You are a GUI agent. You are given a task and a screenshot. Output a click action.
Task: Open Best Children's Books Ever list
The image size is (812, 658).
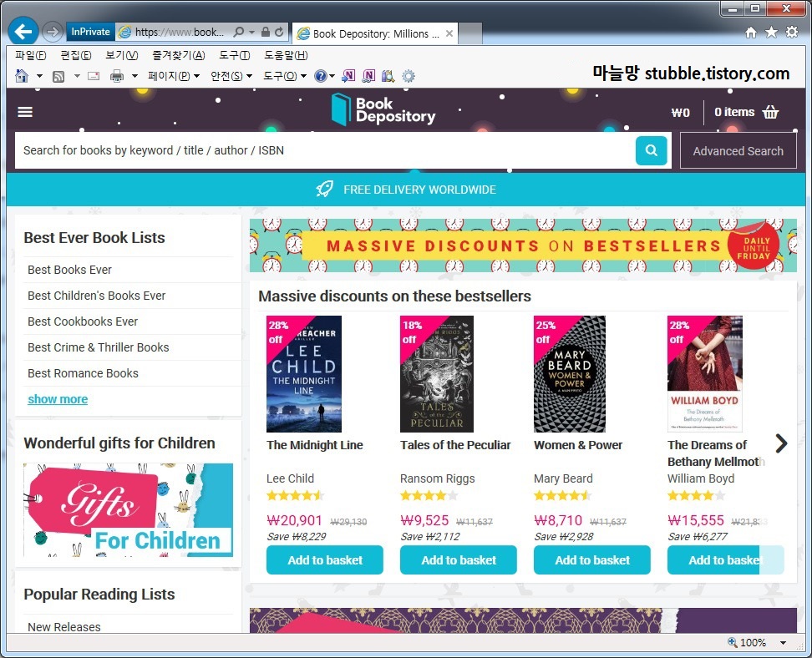coord(97,296)
